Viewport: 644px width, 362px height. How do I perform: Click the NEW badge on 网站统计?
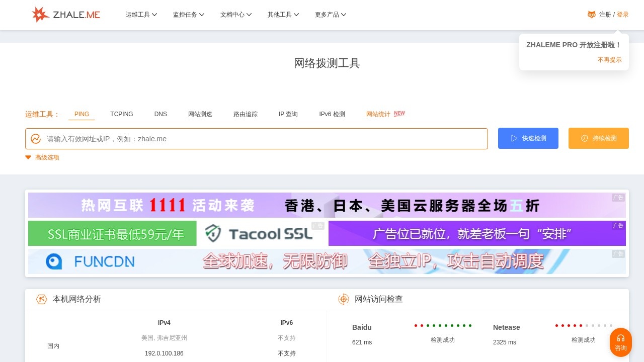click(x=399, y=113)
